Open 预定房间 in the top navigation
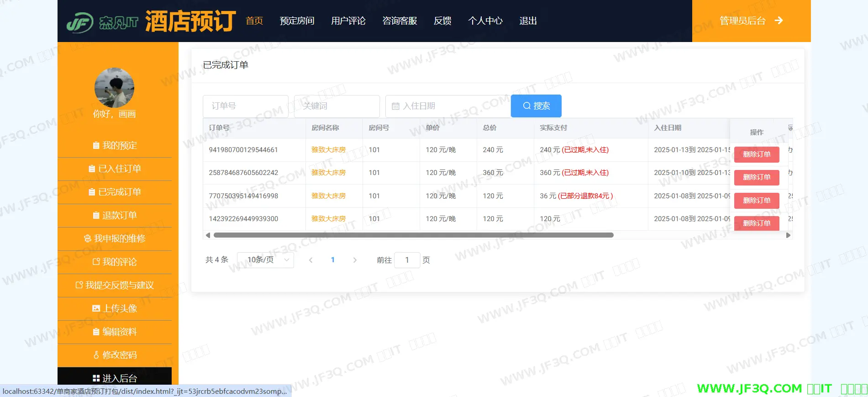The width and height of the screenshot is (868, 397). (x=297, y=21)
